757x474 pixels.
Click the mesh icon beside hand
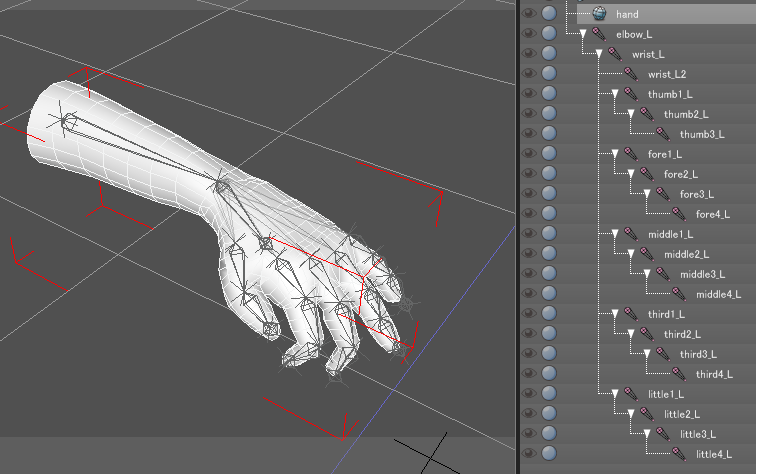point(599,14)
